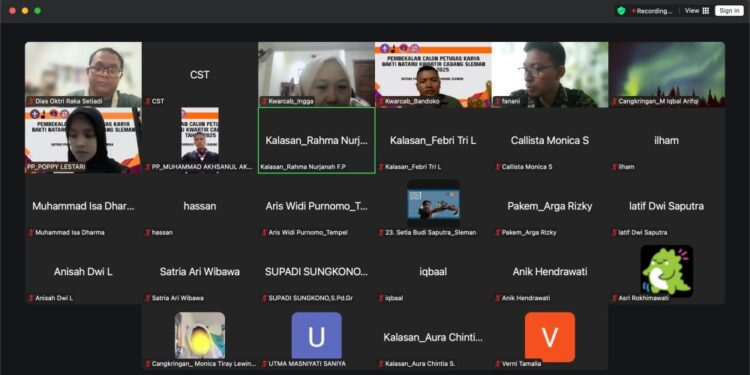This screenshot has width=750, height=375.
Task: Click muted mic icon beside Callista Monica S
Action: point(497,167)
